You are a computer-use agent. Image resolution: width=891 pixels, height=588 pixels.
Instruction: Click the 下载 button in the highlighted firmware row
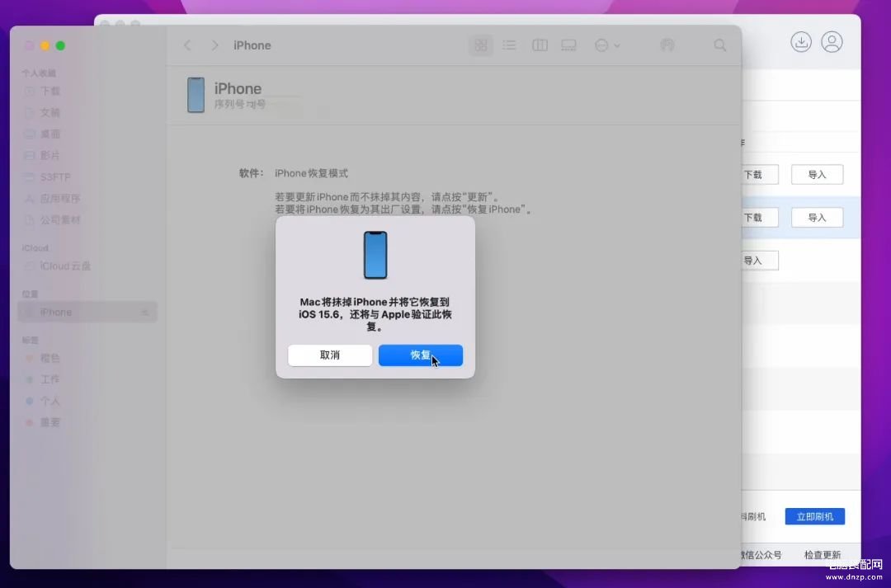[x=760, y=218]
